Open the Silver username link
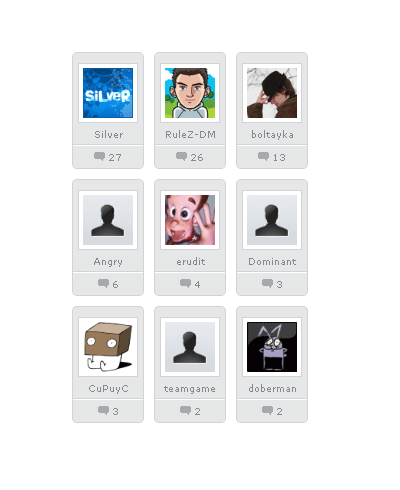This screenshot has width=400, height=490. (x=109, y=135)
